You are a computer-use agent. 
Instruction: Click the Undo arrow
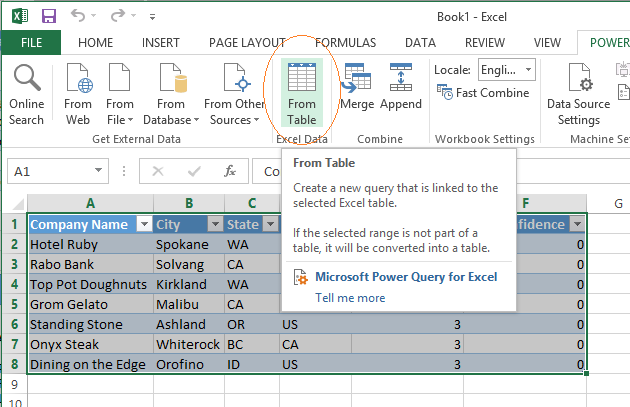tap(78, 16)
